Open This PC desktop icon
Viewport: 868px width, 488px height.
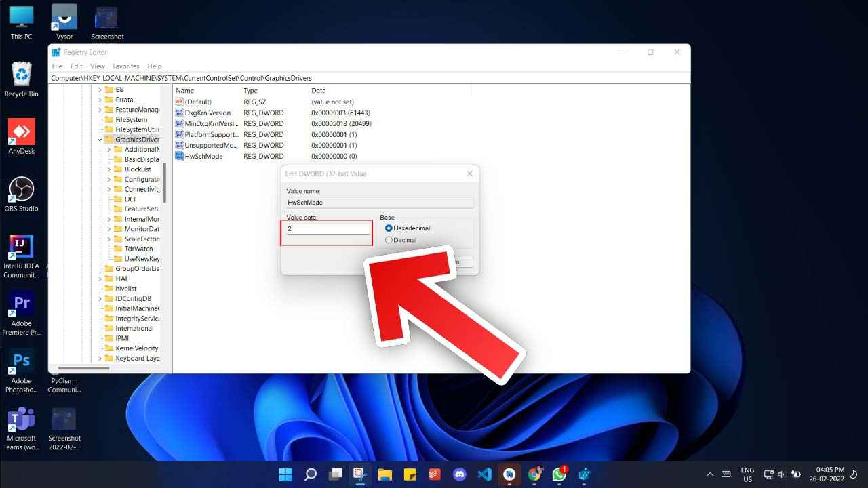(x=21, y=23)
